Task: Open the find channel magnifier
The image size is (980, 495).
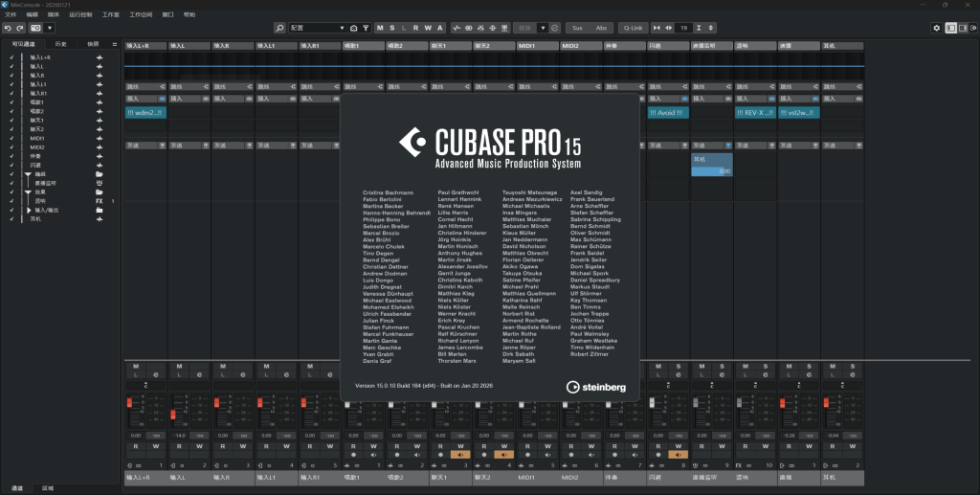Action: click(x=279, y=28)
